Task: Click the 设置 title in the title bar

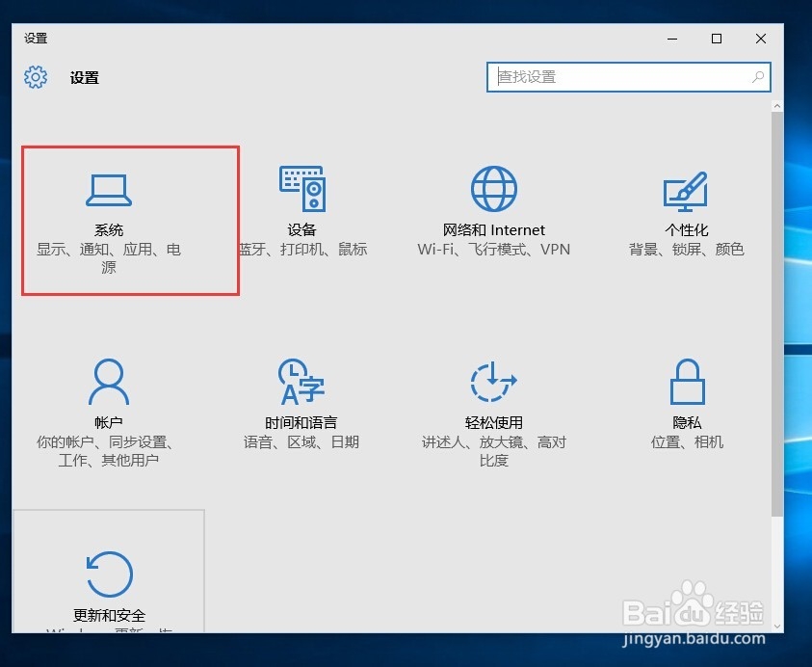Action: (x=36, y=39)
